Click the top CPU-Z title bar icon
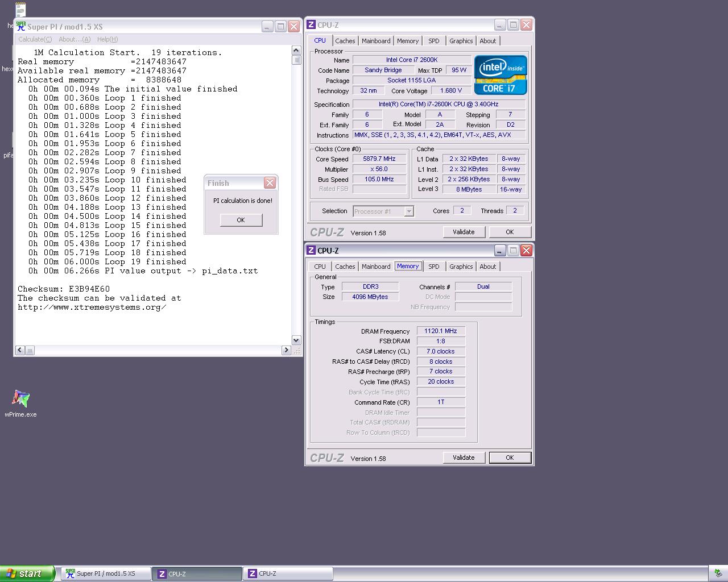This screenshot has height=582, width=728. 311,25
